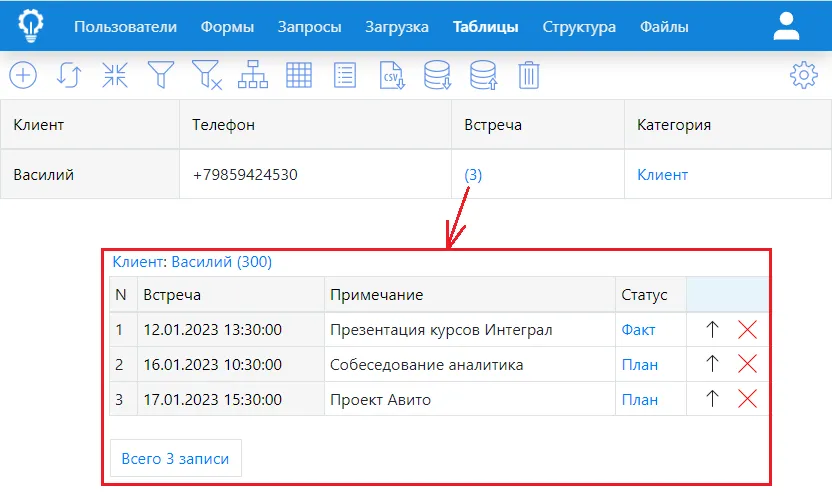The image size is (832, 501).
Task: Move up the Собеседование аналитика row
Action: 712,364
